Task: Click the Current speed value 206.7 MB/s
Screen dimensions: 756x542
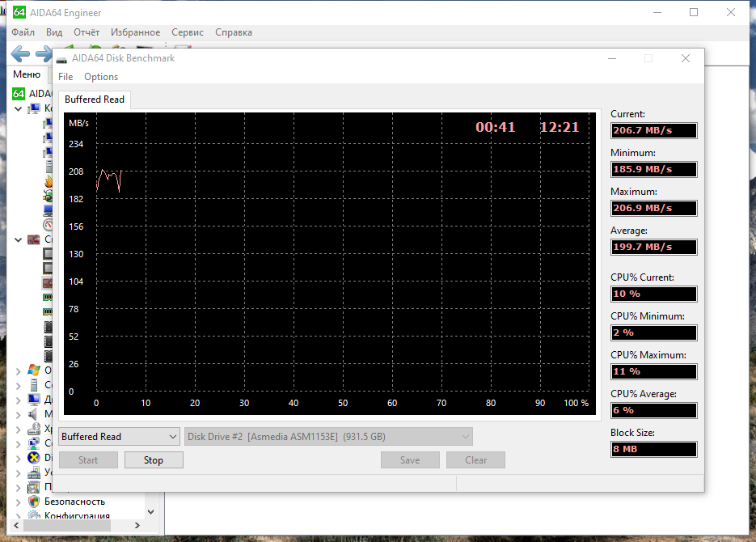Action: 653,130
